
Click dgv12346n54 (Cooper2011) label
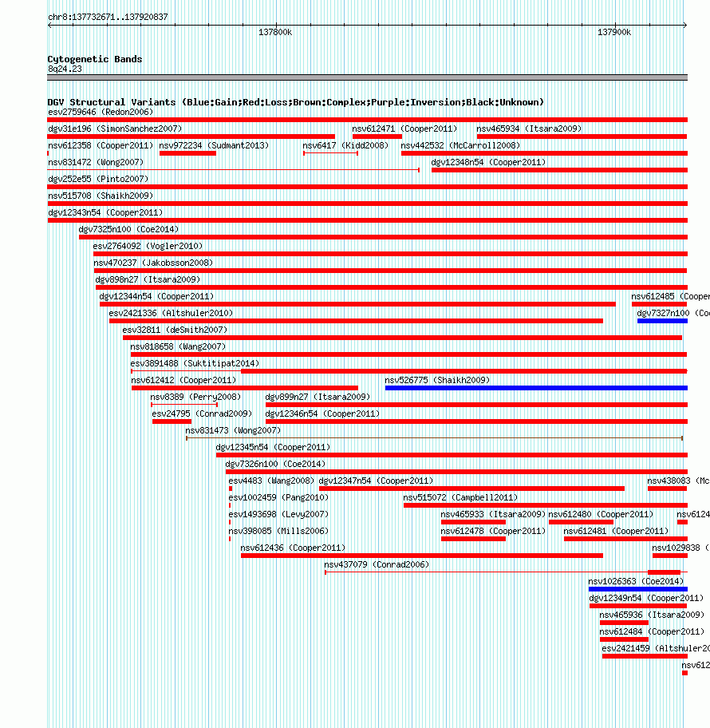(x=322, y=413)
